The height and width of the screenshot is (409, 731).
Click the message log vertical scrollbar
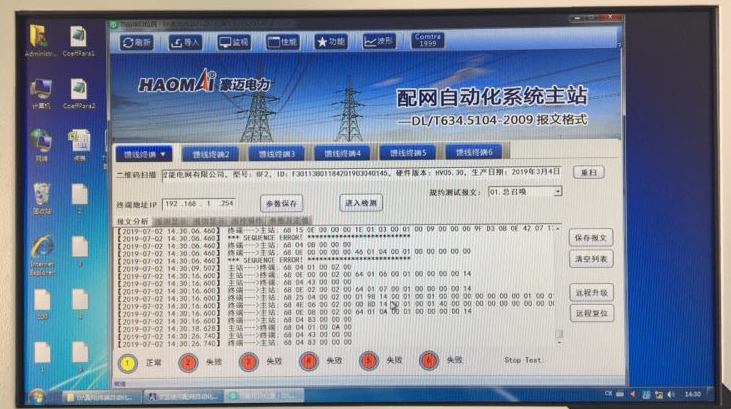559,290
